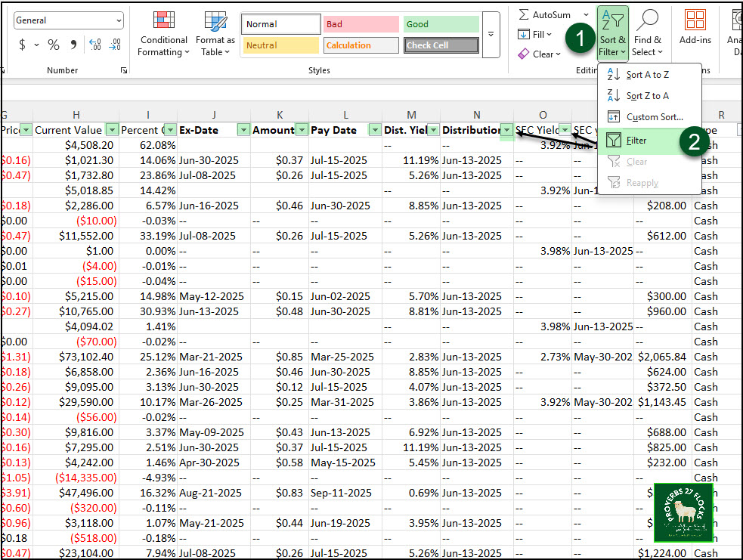Expand the General number format dropdown
The width and height of the screenshot is (743, 560).
tap(118, 21)
